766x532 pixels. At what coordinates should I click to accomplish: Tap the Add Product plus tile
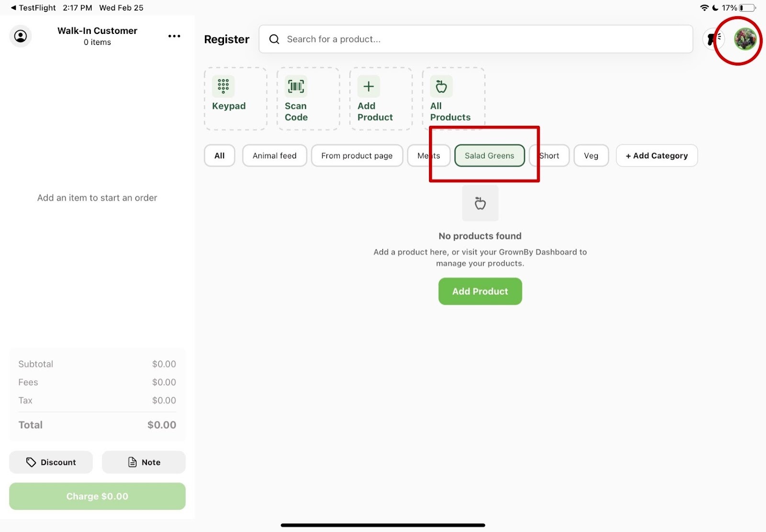click(x=381, y=99)
